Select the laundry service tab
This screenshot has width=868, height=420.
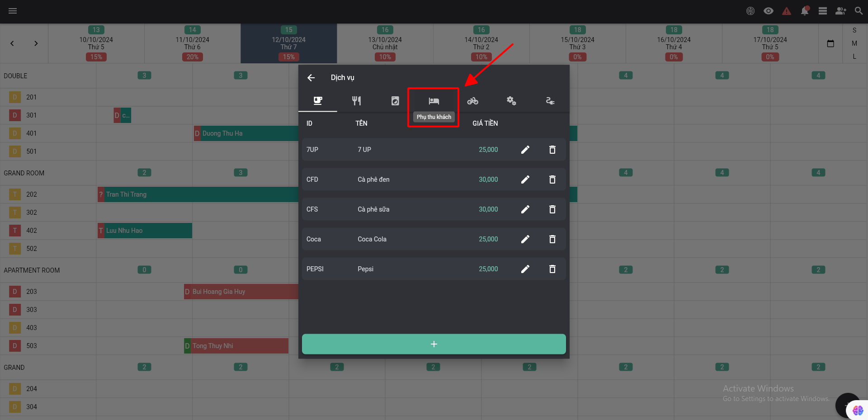tap(395, 100)
